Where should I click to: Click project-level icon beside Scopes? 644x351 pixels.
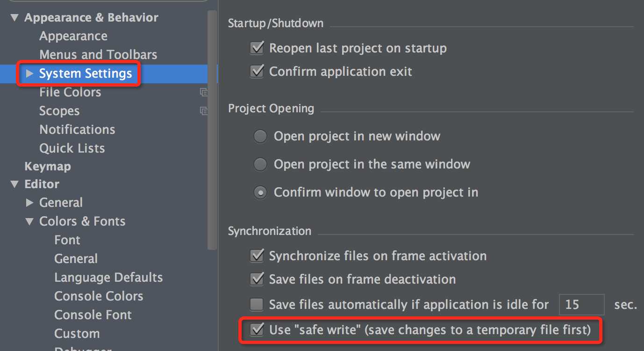point(204,111)
